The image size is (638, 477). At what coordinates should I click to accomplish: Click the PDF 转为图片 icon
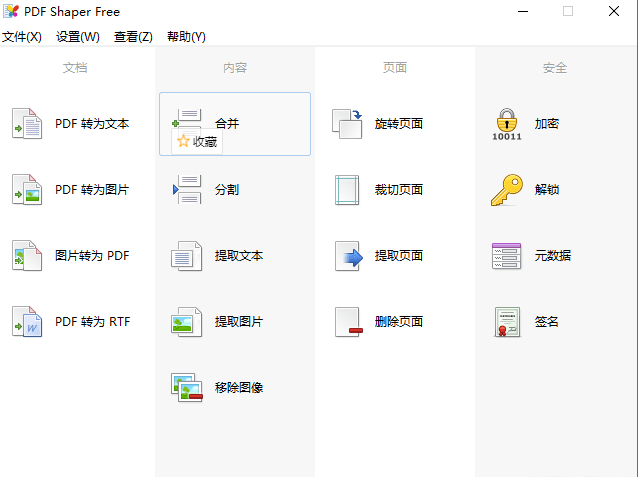(x=27, y=189)
